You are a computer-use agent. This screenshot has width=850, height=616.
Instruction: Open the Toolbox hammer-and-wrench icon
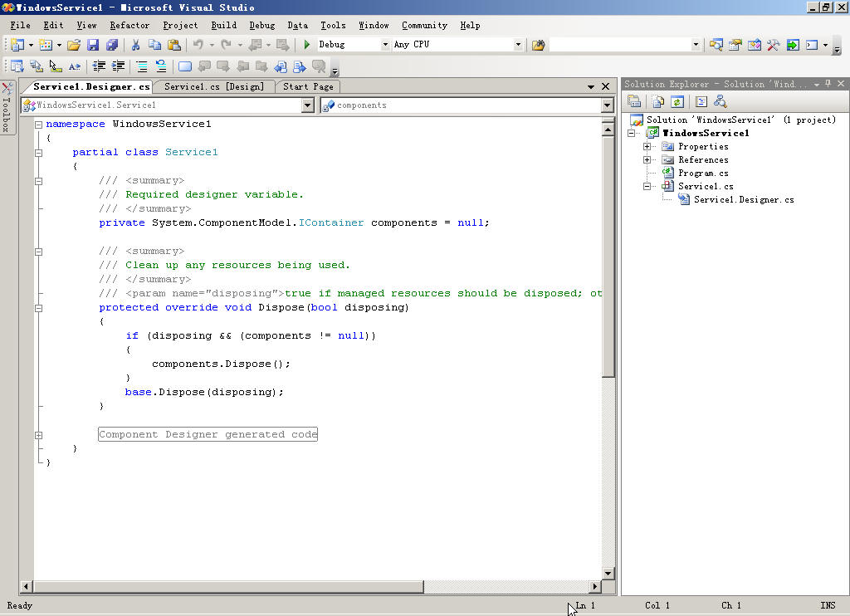(x=773, y=45)
